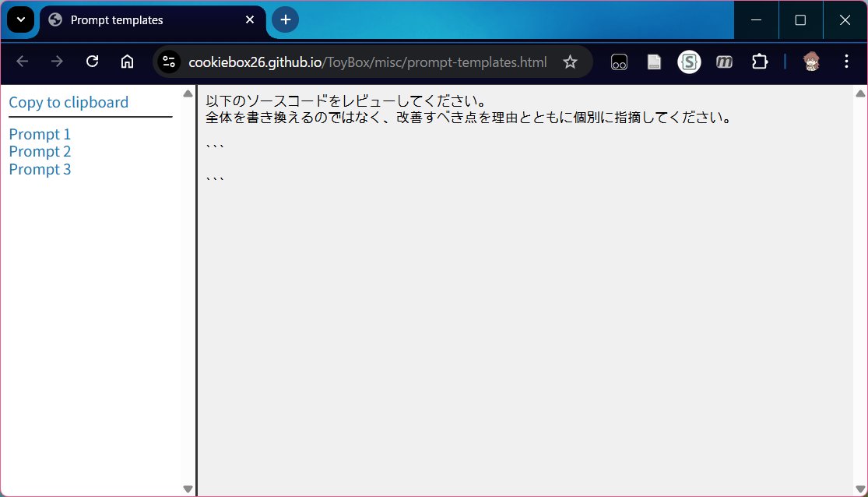Open the tab search dropdown arrow

[x=20, y=20]
